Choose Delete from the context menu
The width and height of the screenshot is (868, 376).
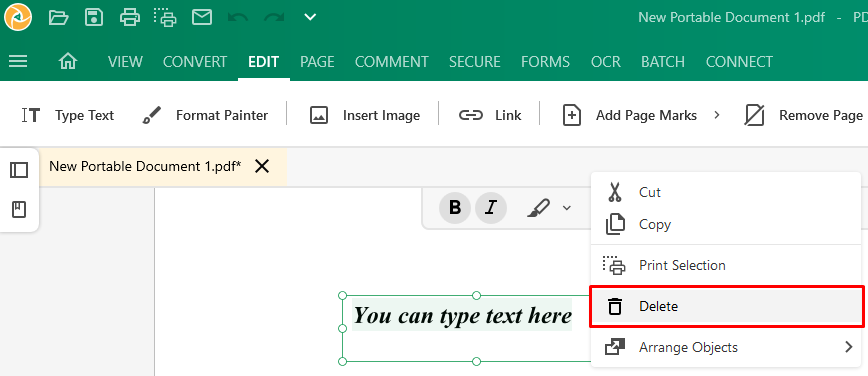pyautogui.click(x=726, y=306)
